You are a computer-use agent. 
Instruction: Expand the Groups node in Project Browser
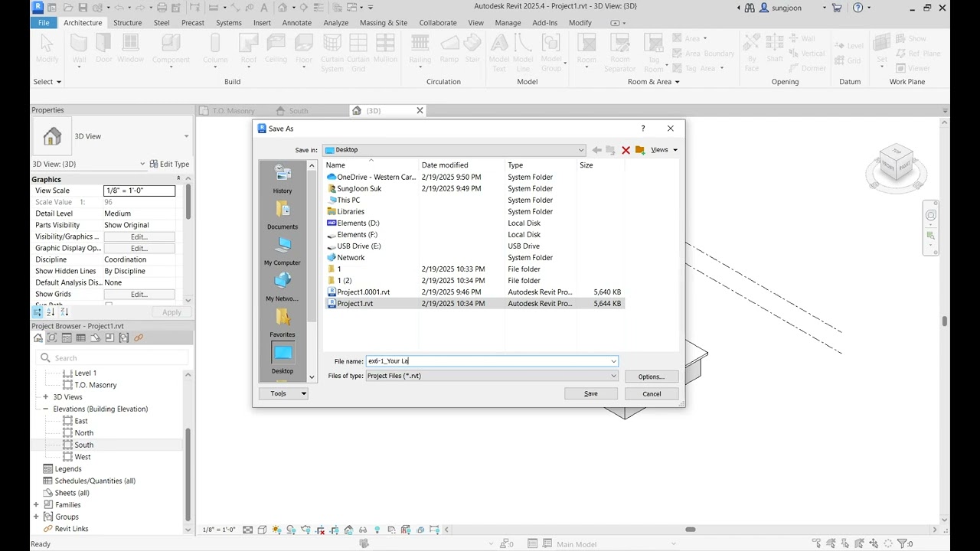click(x=36, y=517)
